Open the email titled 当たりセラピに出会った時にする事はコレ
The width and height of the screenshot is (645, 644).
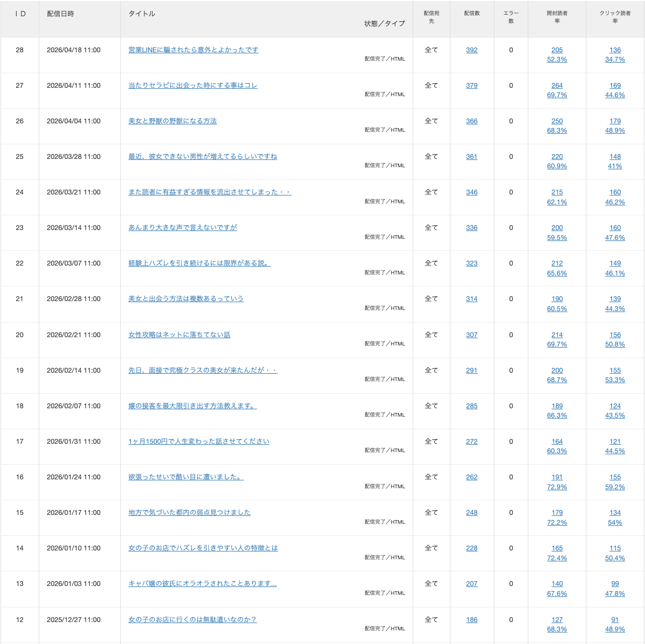[x=193, y=86]
